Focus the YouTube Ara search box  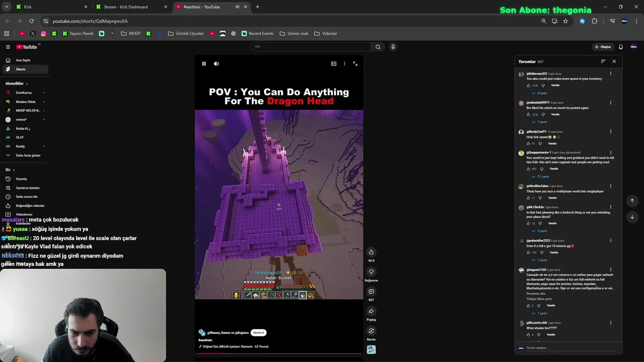[x=312, y=47]
